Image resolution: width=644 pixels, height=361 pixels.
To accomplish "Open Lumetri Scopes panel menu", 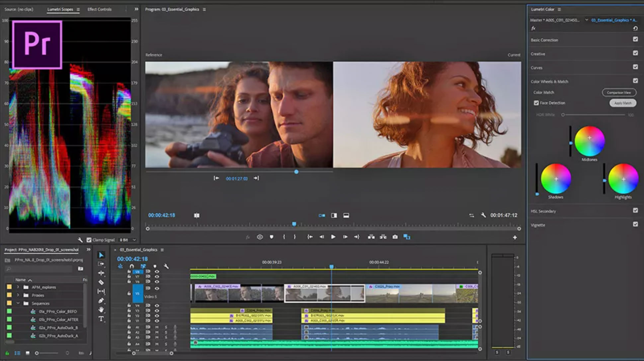I will pos(78,9).
